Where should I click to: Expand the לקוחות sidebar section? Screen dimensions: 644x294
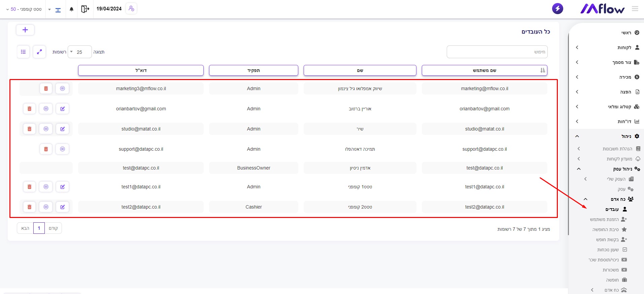pyautogui.click(x=606, y=47)
